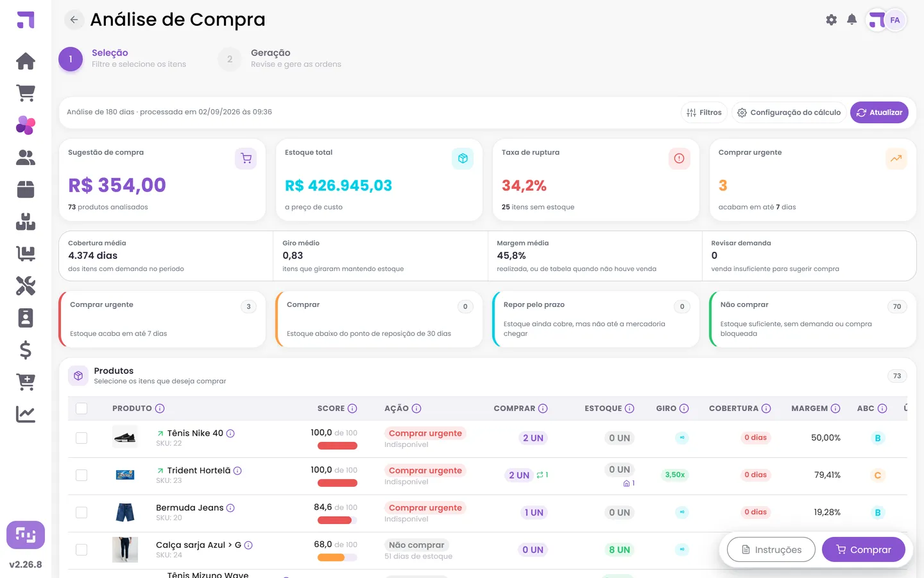
Task: Open the settings gear in header
Action: point(832,20)
